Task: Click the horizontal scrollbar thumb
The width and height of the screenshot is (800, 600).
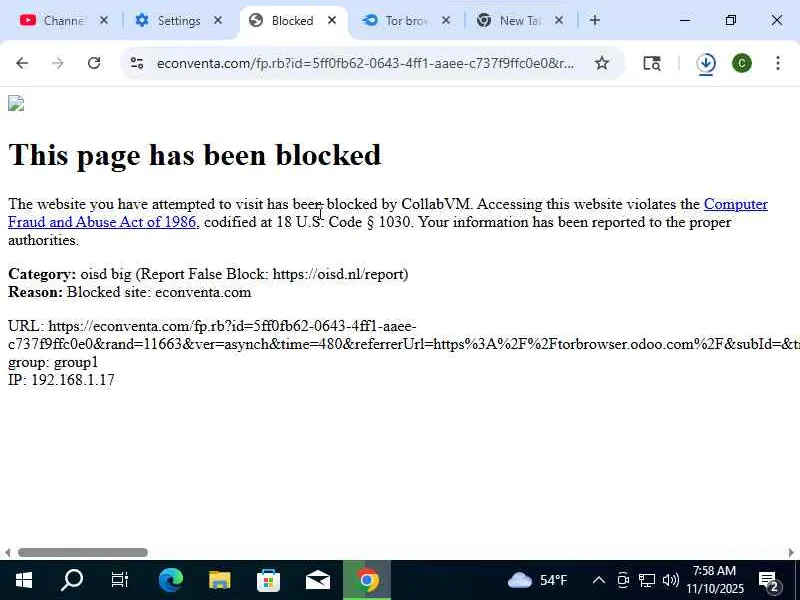Action: point(83,553)
